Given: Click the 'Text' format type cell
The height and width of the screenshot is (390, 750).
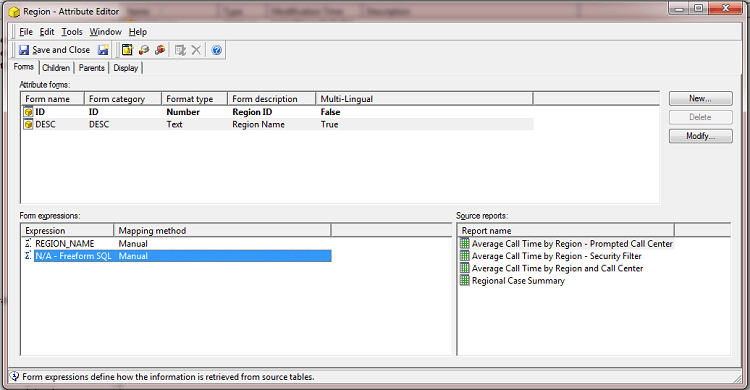Looking at the screenshot, I should click(174, 124).
